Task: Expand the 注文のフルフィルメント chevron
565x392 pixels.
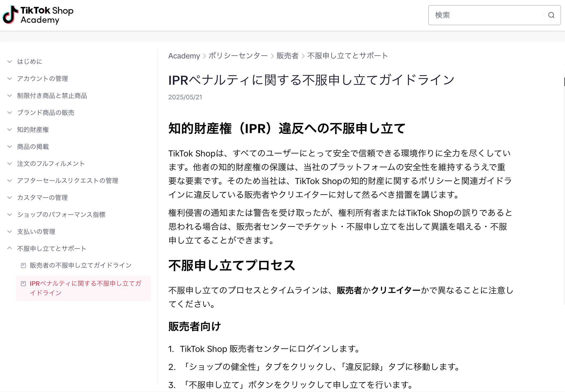Action: (10, 163)
